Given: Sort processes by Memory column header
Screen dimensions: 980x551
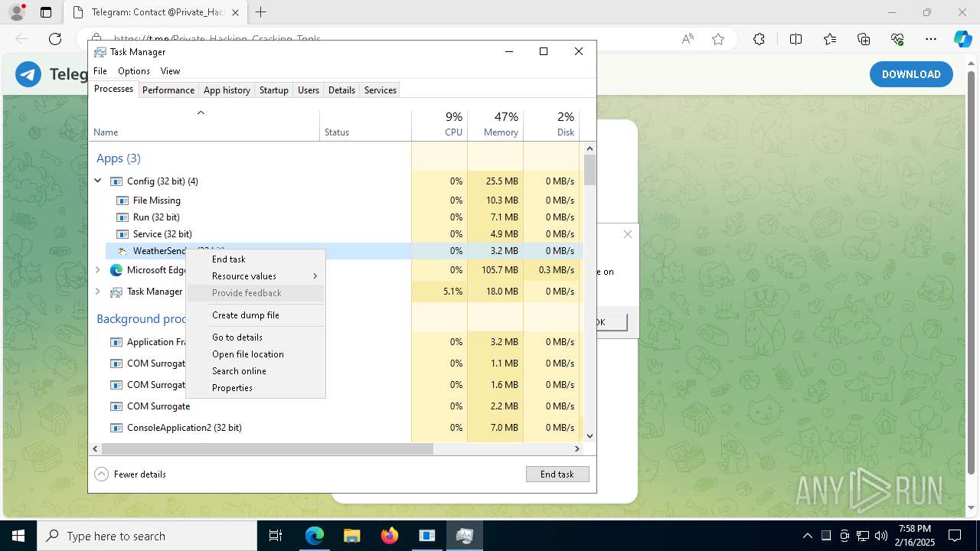Looking at the screenshot, I should pyautogui.click(x=495, y=125).
